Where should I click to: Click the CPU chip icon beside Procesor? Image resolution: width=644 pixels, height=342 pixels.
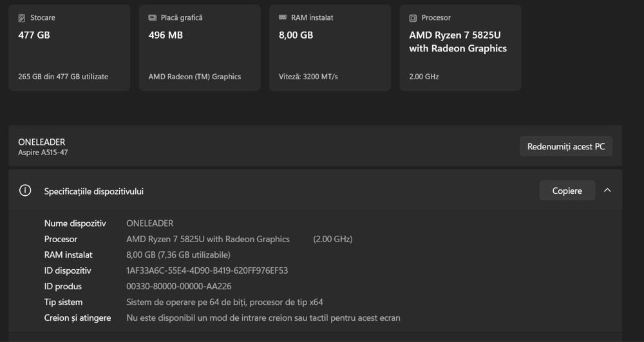pyautogui.click(x=413, y=18)
